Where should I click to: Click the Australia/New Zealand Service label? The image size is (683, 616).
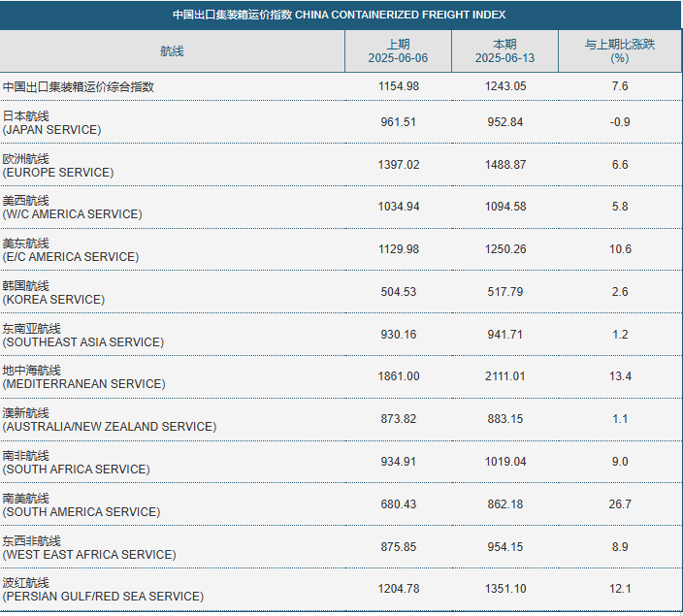[110, 420]
